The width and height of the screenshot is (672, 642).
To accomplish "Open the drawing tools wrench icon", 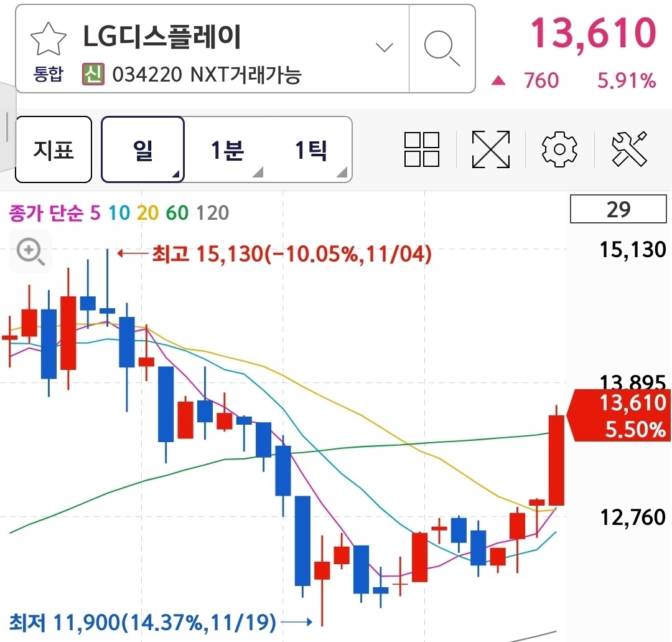I will click(629, 149).
